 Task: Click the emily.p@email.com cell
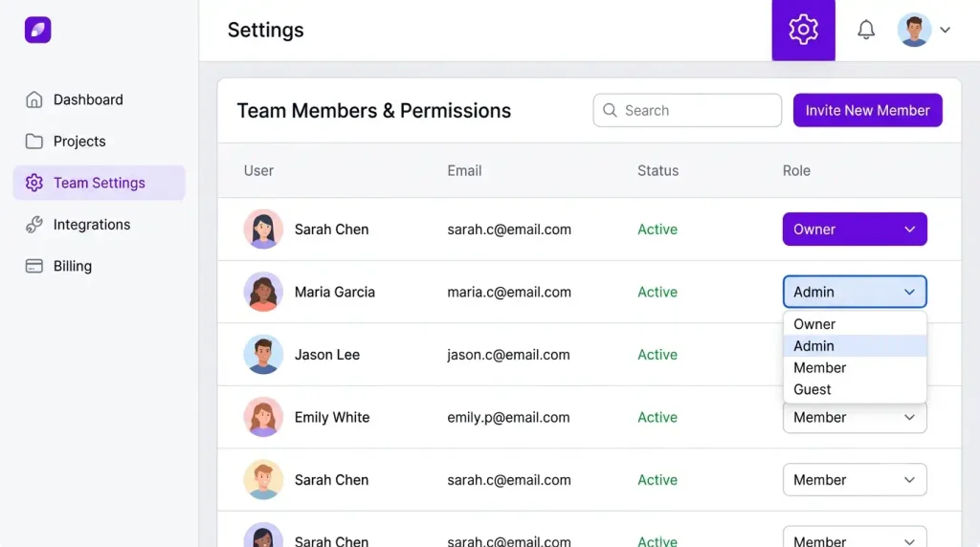point(508,417)
